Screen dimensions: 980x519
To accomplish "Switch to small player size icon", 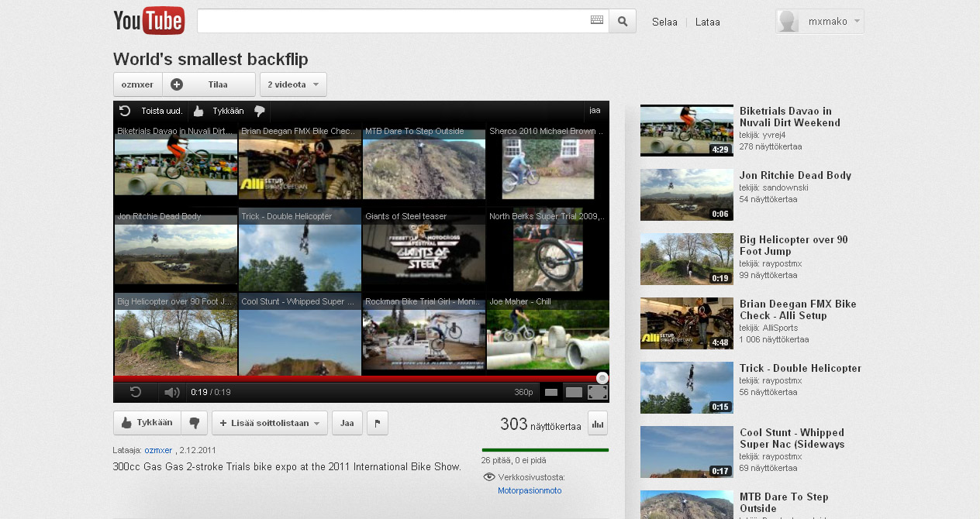I will 551,393.
